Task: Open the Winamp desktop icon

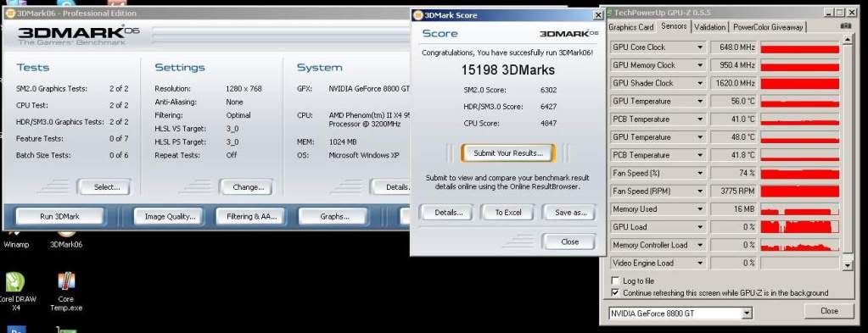Action: tap(16, 239)
